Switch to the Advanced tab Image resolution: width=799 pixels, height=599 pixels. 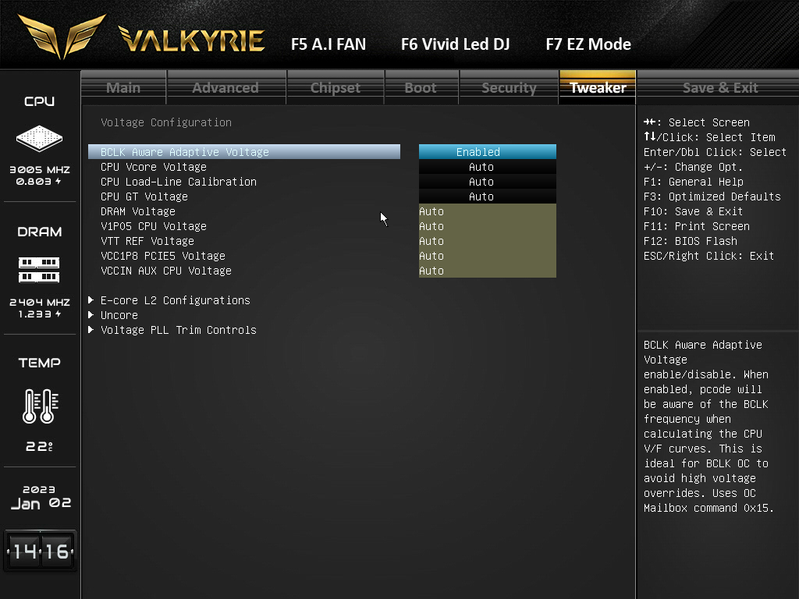pyautogui.click(x=225, y=88)
